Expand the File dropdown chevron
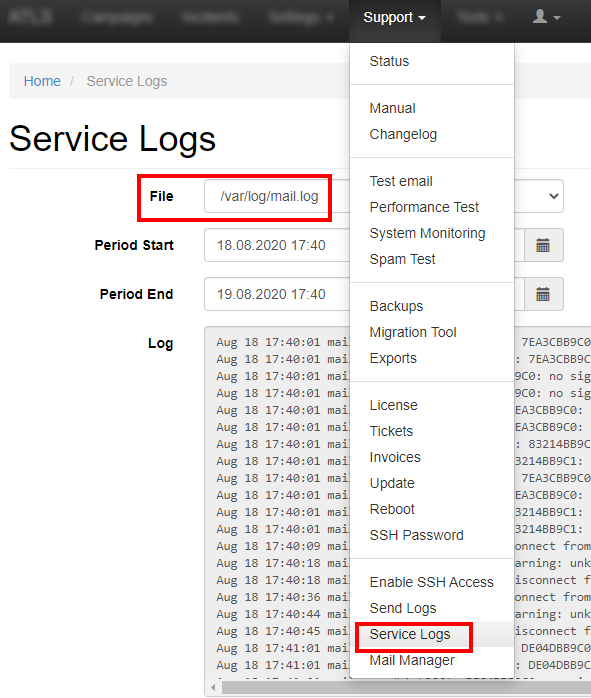 554,196
